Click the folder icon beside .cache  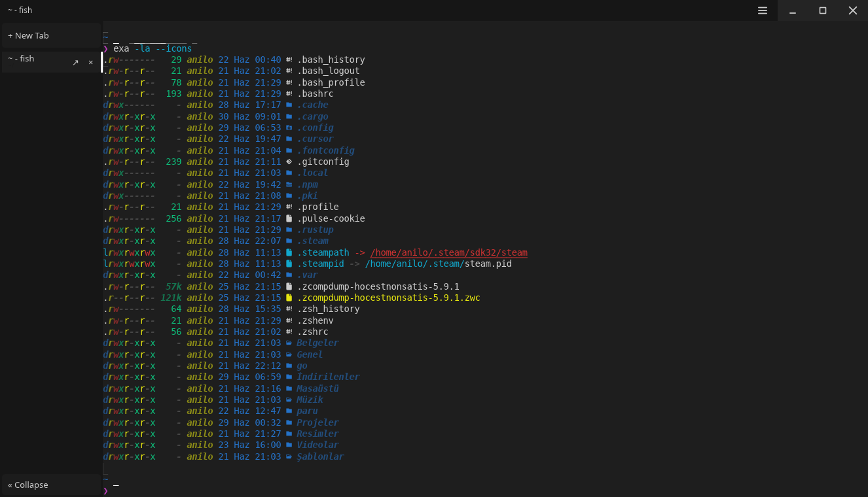click(289, 105)
